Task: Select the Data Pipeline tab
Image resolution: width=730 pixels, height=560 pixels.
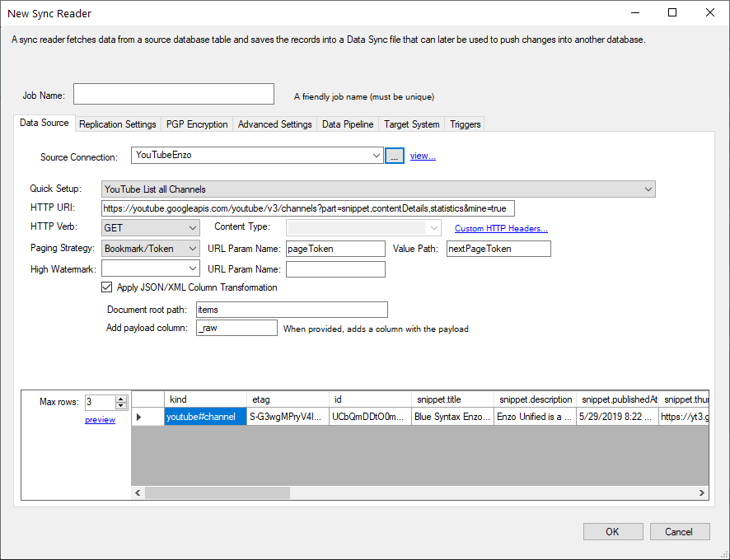Action: 348,124
